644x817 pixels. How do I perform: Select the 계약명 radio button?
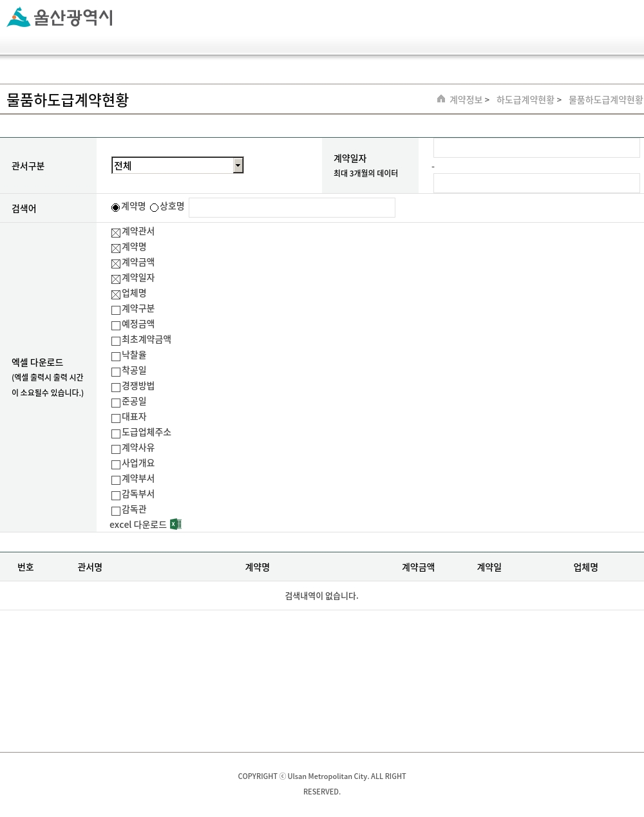click(x=116, y=207)
